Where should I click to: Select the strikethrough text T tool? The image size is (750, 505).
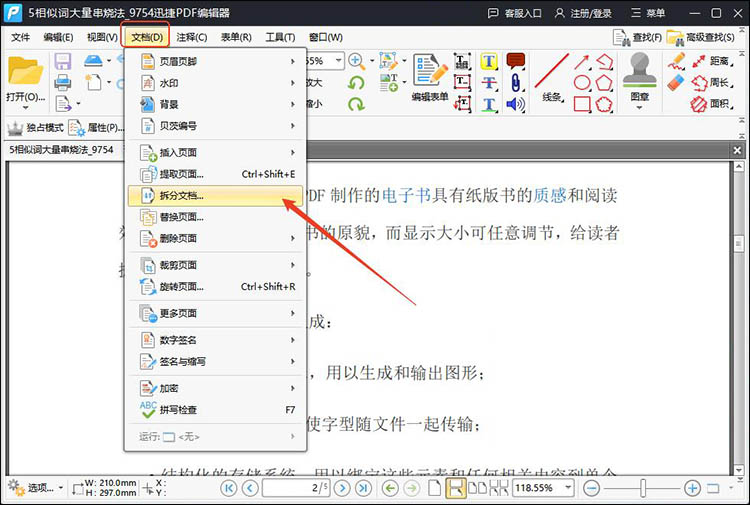pyautogui.click(x=488, y=83)
